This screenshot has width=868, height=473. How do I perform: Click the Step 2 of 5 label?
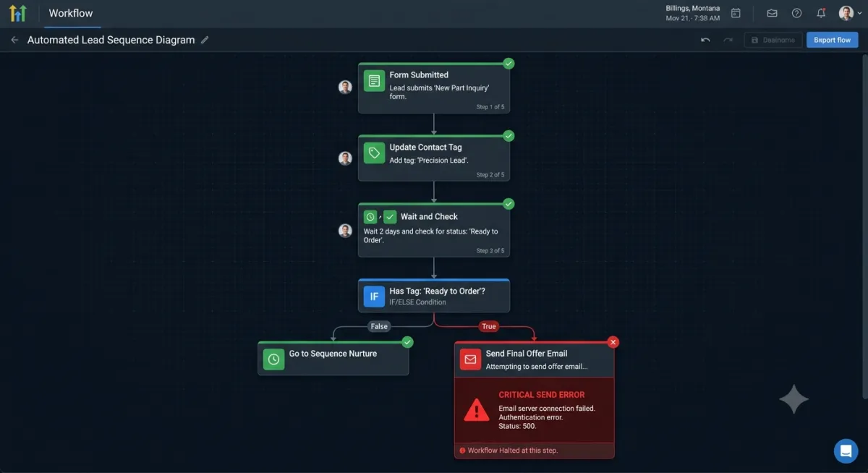coord(490,175)
